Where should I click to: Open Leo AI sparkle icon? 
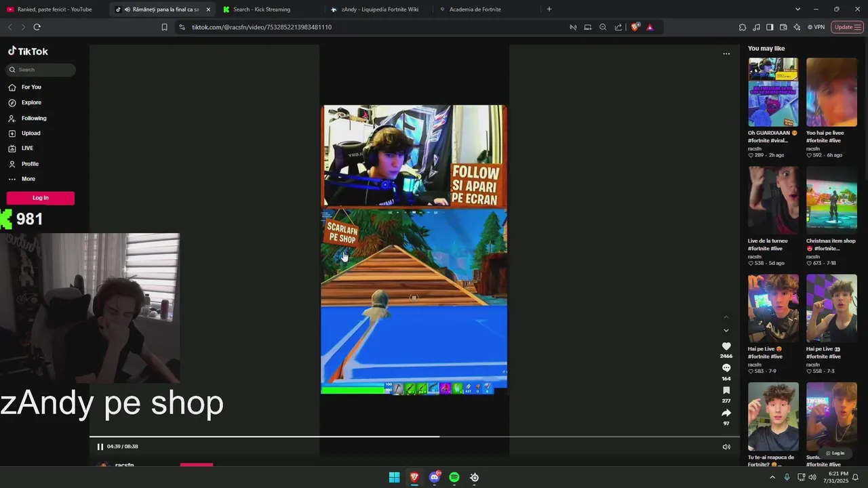(797, 27)
